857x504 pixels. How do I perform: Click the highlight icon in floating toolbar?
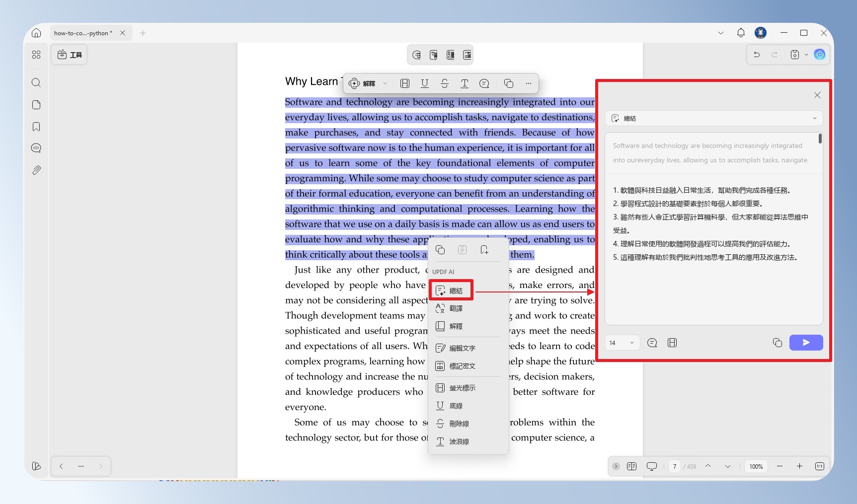pos(405,83)
